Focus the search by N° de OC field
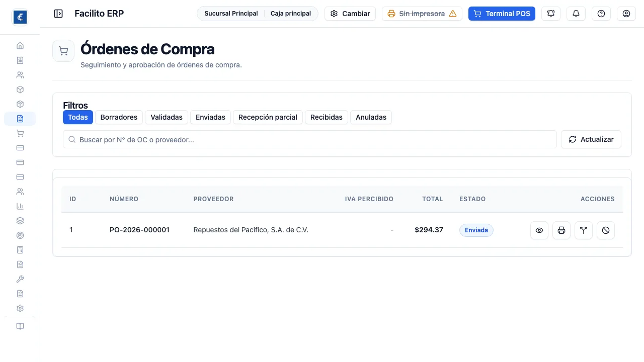The image size is (644, 362). click(310, 140)
